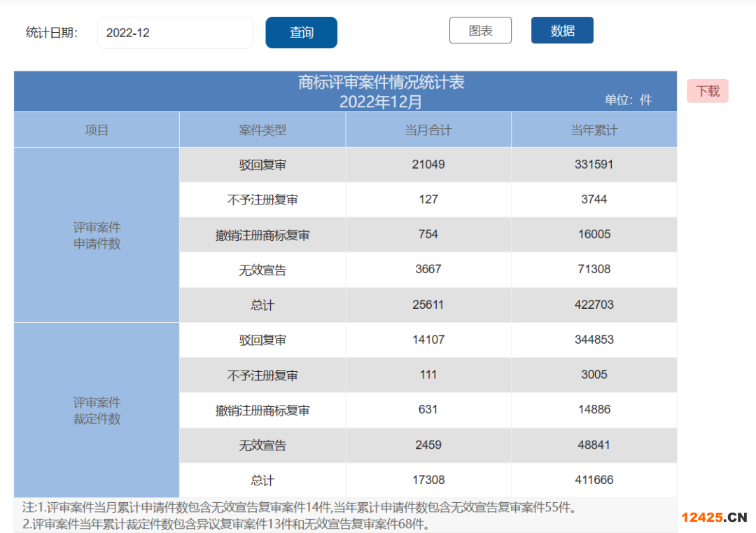
Task: Click yearly value 3005 cell
Action: [594, 375]
